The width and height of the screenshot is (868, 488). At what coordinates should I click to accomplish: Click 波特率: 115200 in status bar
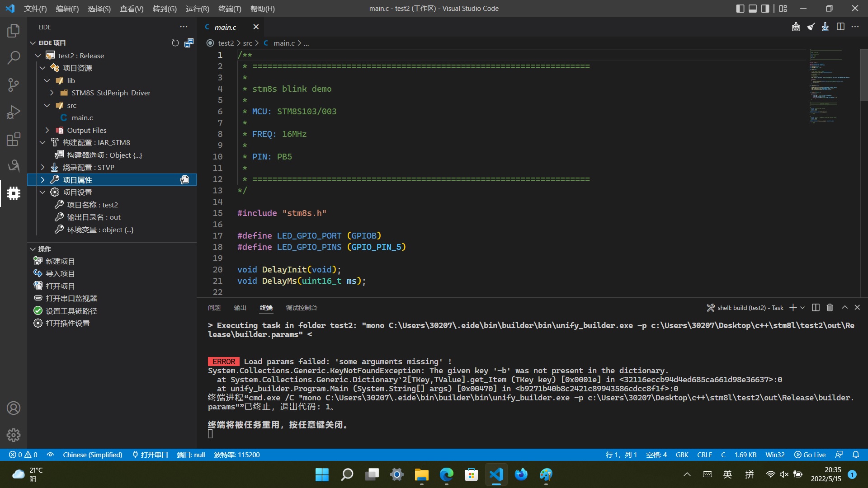click(237, 455)
